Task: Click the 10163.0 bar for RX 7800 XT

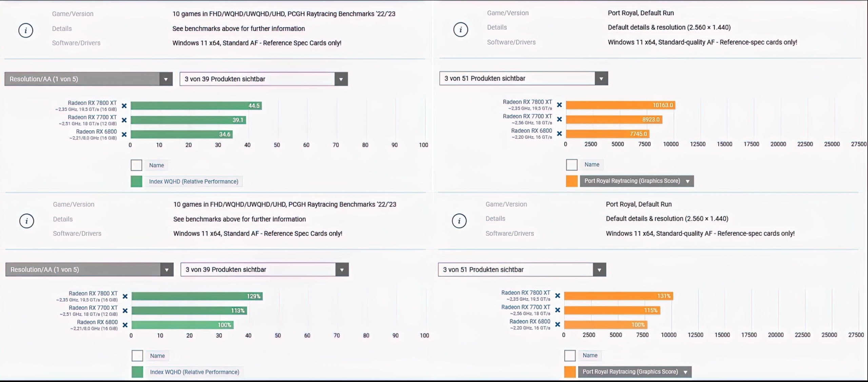Action: tap(620, 106)
